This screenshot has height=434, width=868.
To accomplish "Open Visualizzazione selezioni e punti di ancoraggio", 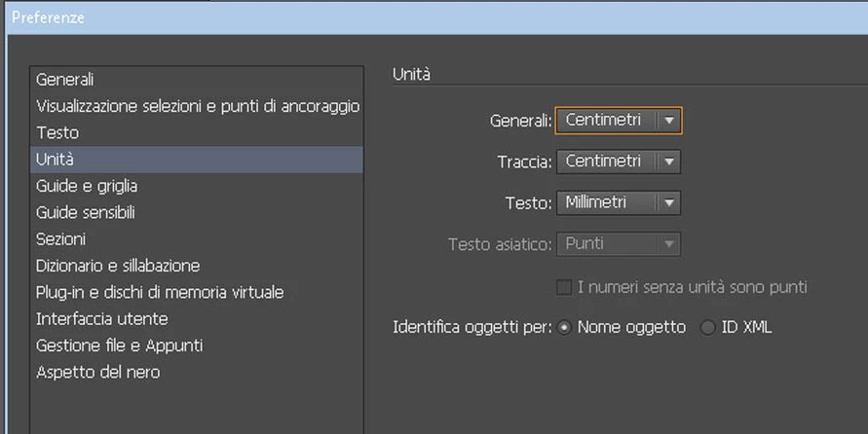I will coord(197,106).
